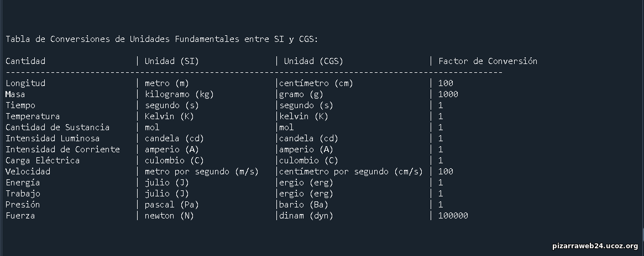Click the Longitud row label

[25, 83]
